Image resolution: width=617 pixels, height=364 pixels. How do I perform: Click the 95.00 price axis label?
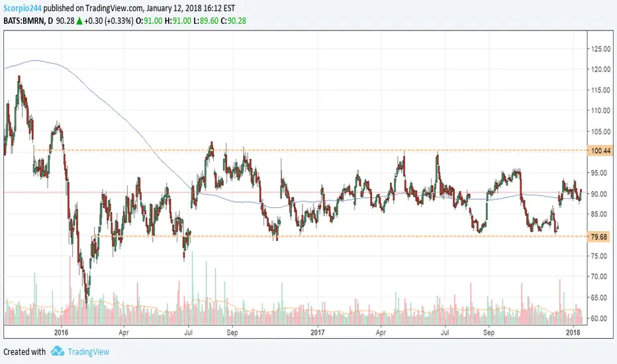(x=599, y=173)
